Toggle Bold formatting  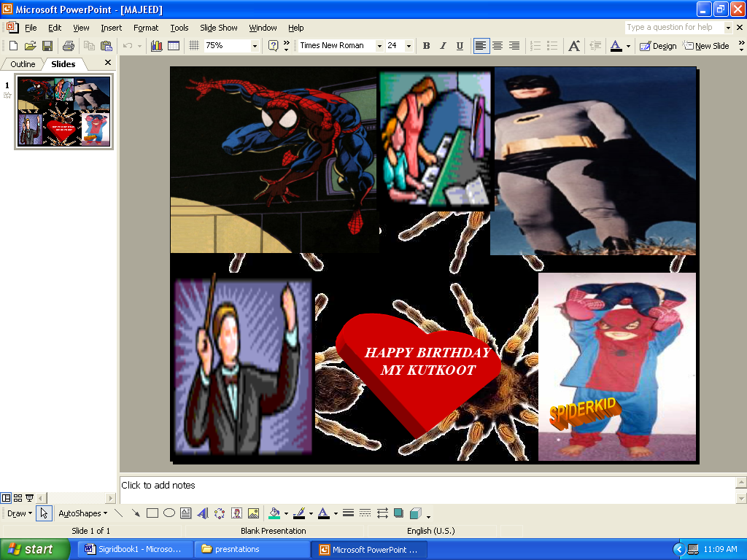click(426, 46)
